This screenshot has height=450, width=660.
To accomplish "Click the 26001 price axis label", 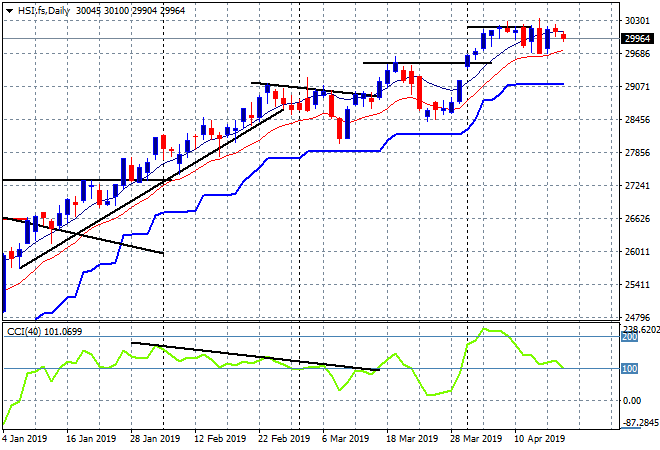I will tap(637, 252).
